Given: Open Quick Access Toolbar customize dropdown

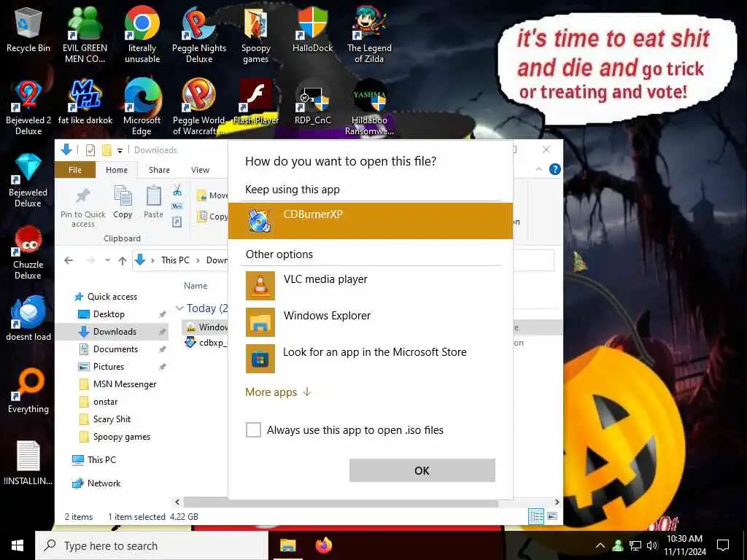Looking at the screenshot, I should [x=120, y=150].
